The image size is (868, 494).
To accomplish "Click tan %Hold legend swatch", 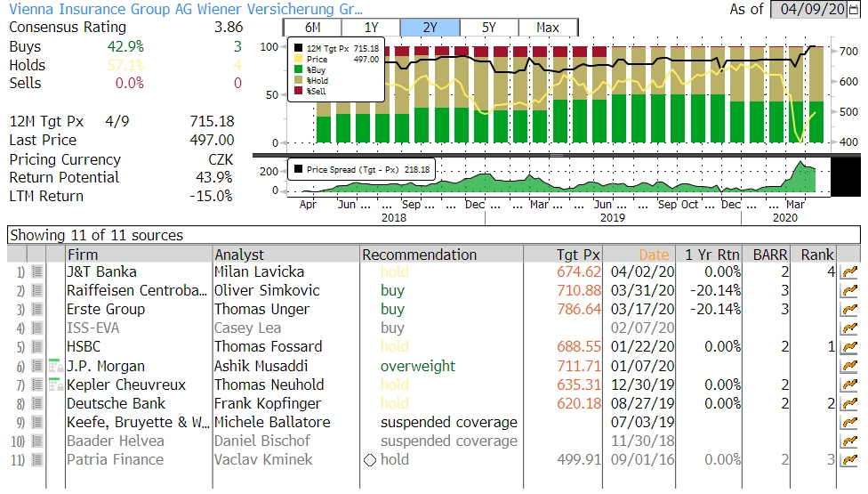I will (x=299, y=80).
